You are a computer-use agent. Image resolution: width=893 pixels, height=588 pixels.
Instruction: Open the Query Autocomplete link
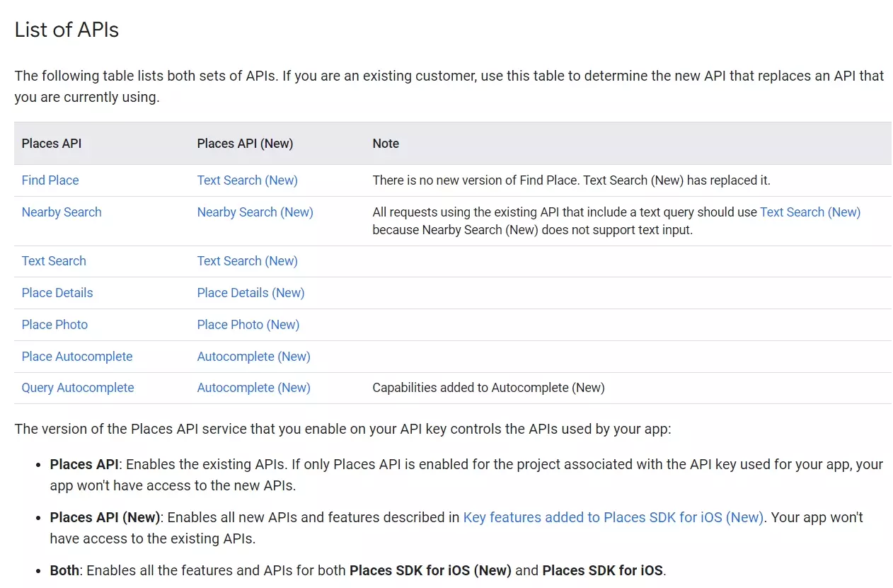point(78,388)
